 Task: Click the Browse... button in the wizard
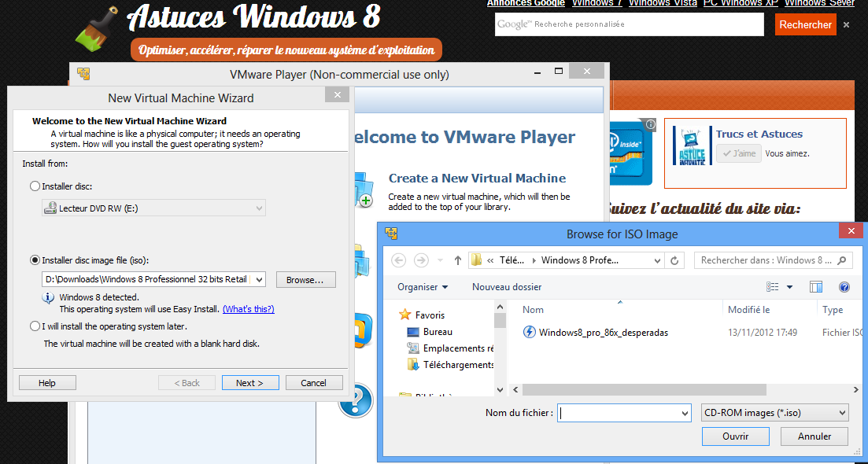[x=305, y=280]
